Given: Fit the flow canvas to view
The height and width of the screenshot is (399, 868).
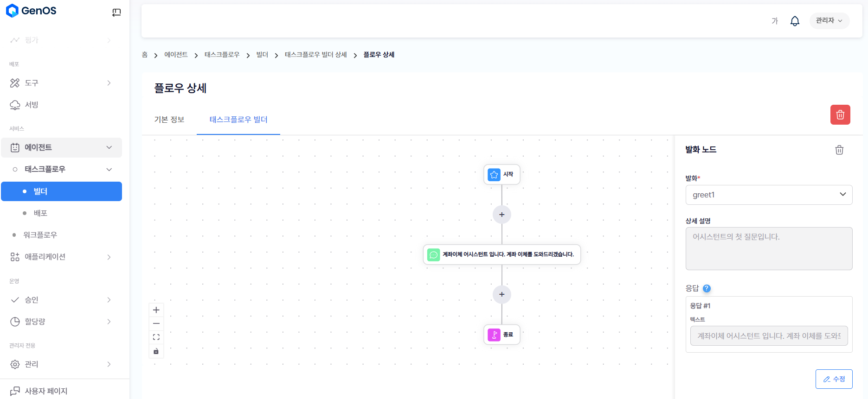Looking at the screenshot, I should (156, 337).
